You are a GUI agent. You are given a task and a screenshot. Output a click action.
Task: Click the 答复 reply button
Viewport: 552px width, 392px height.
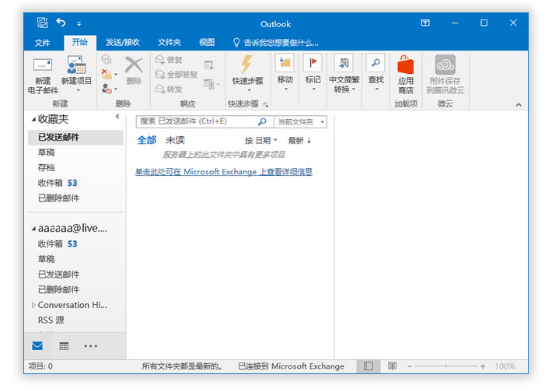pyautogui.click(x=169, y=60)
